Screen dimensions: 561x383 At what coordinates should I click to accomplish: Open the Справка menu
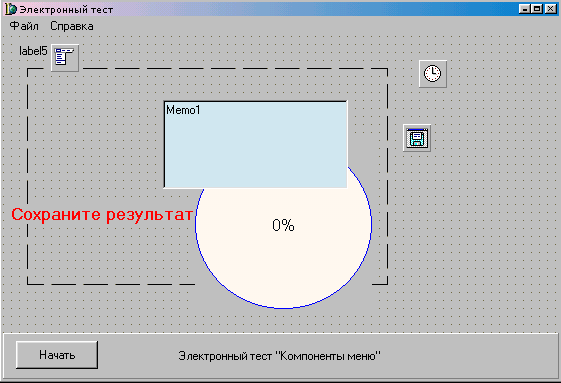(72, 26)
